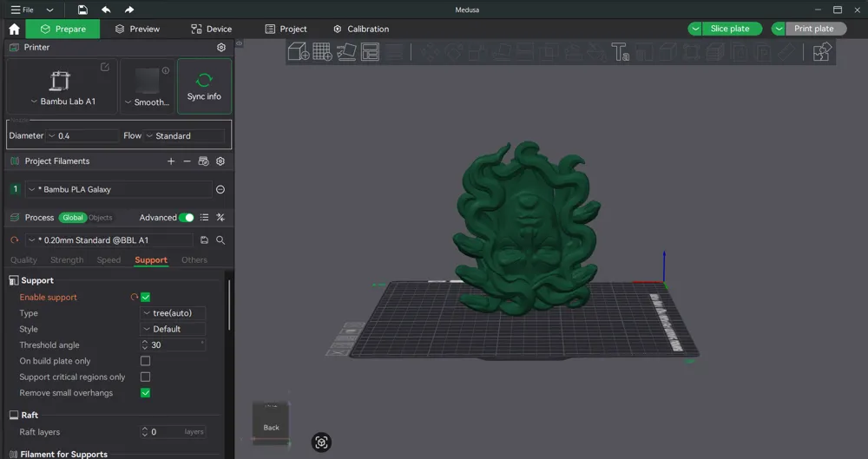Add a new plate from the toolbar
Viewport: 868px width, 459px height.
click(x=322, y=51)
